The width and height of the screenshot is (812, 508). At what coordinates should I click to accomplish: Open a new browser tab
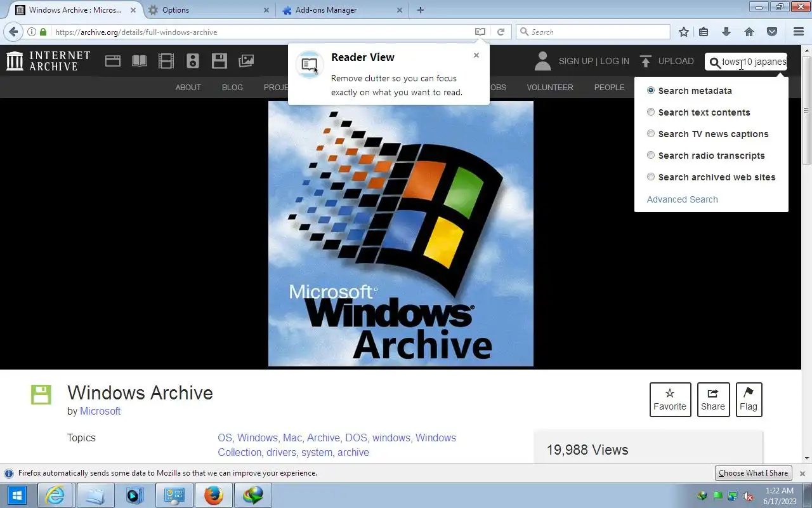(421, 10)
